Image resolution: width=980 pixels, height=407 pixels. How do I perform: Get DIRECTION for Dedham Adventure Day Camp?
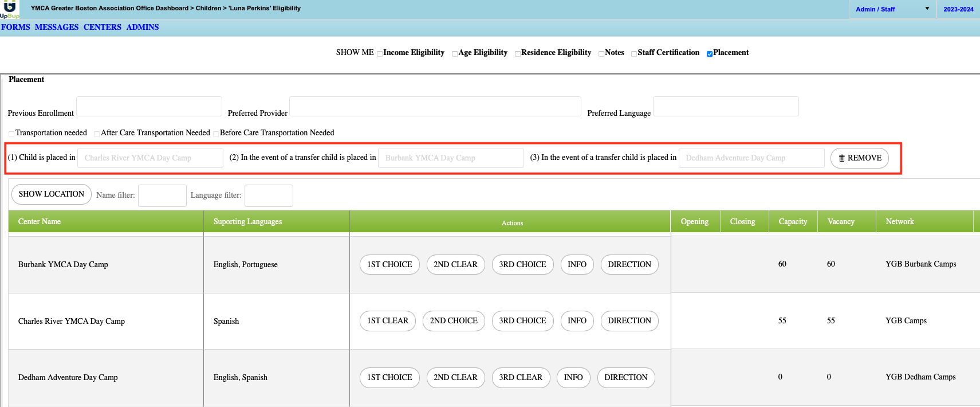click(626, 377)
